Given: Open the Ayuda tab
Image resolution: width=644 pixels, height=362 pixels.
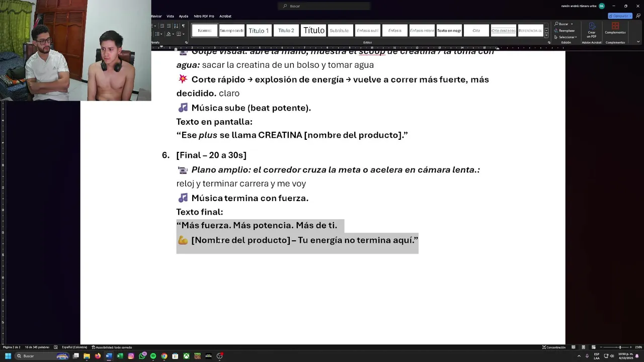Looking at the screenshot, I should click(184, 16).
